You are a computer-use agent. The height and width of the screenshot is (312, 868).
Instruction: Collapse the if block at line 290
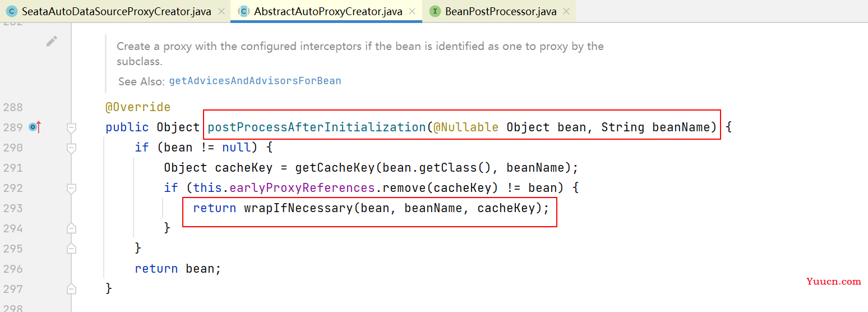[x=71, y=148]
